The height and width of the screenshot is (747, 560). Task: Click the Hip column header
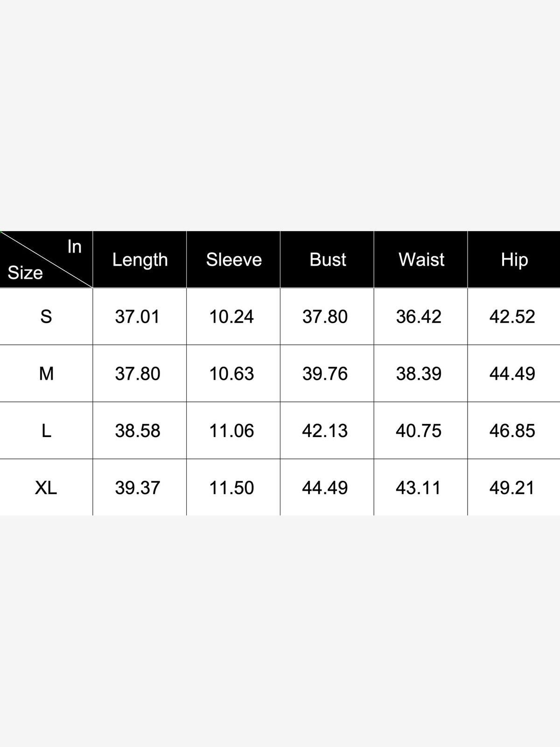click(514, 260)
